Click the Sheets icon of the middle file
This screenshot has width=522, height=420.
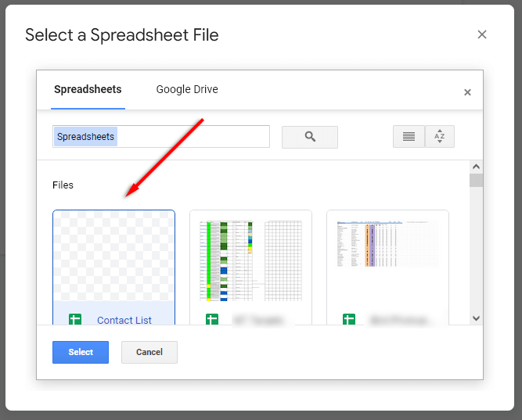pyautogui.click(x=212, y=320)
